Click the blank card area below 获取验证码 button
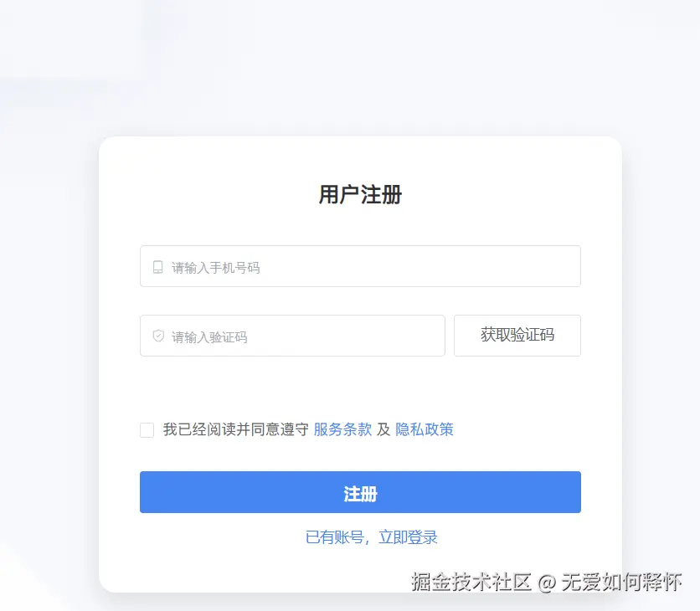Screen dimensions: 700x611 (x=517, y=386)
